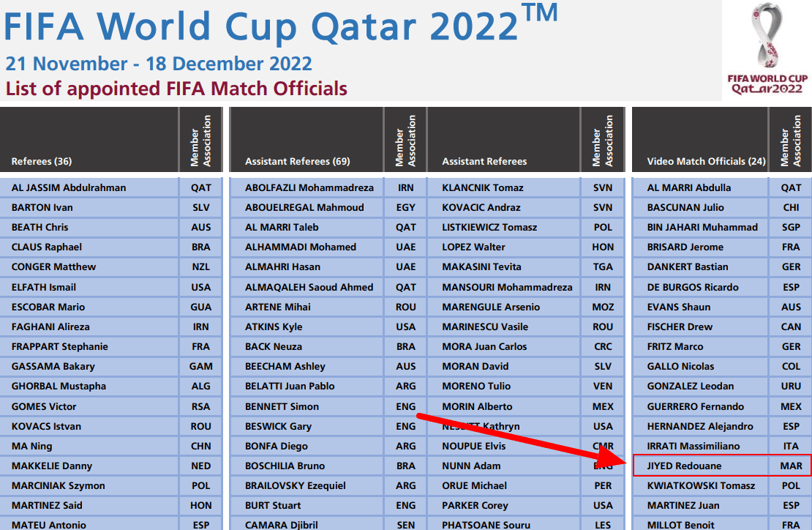Click the FIFA World Cup Qatar 2022 logo

767,48
